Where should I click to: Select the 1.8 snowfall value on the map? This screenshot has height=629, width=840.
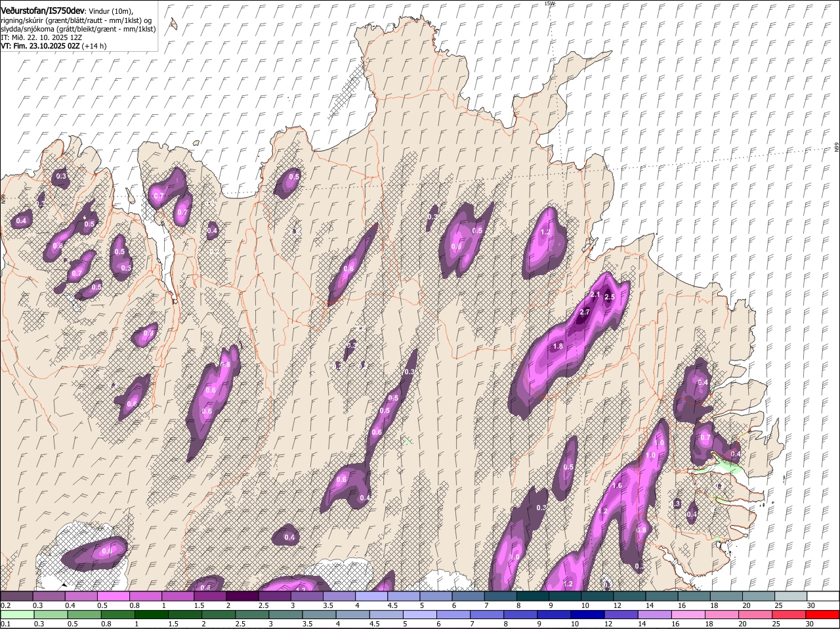558,346
